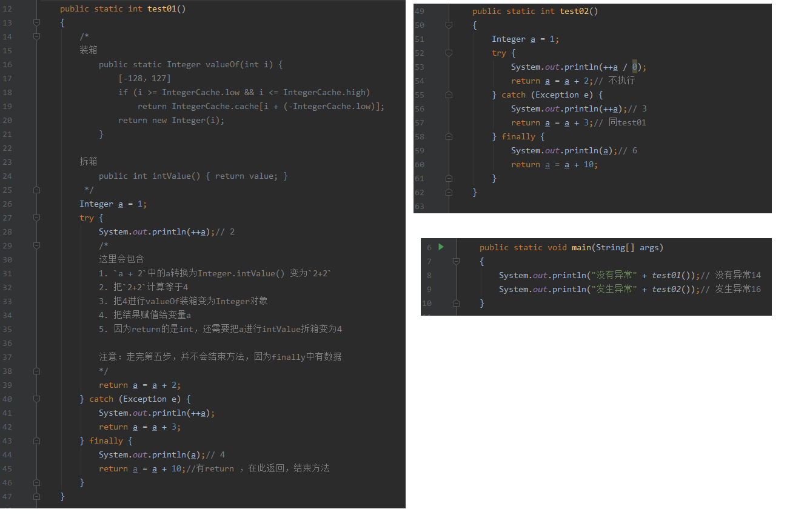Collapse the try block at line 27 in test01
Screen dimensions: 787x532
click(36, 218)
